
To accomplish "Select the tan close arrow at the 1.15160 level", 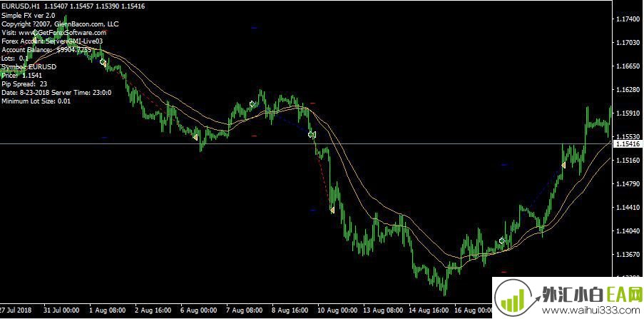I will [x=563, y=166].
